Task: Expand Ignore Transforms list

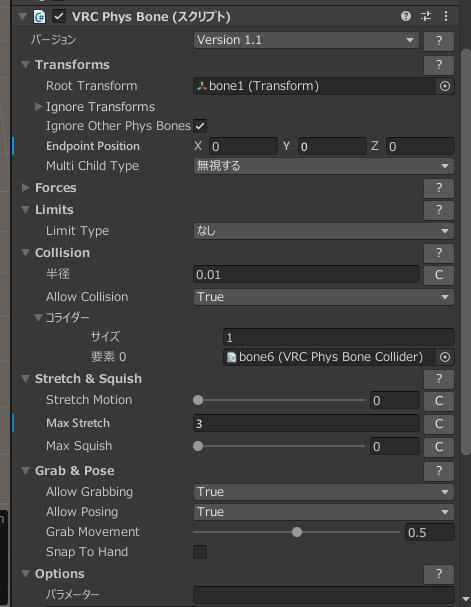Action: [x=38, y=106]
